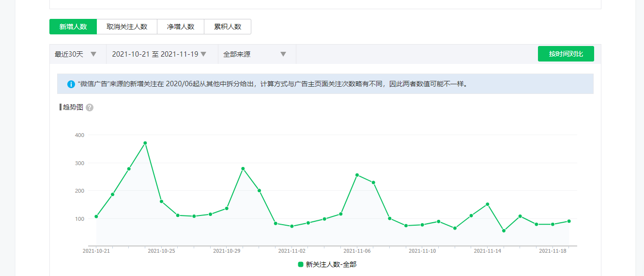The height and width of the screenshot is (276, 644).
Task: Click the last data point on the chart
Action: [569, 221]
